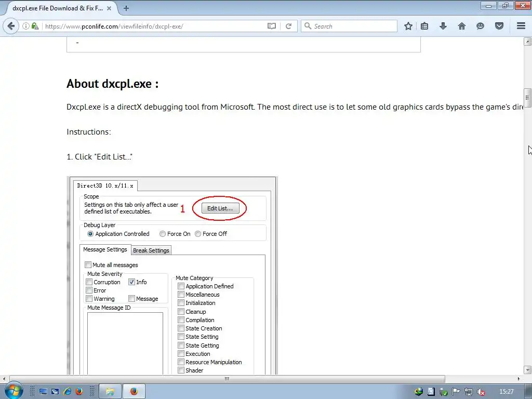
Task: Click the magnifier icon in Search box
Action: [308, 26]
